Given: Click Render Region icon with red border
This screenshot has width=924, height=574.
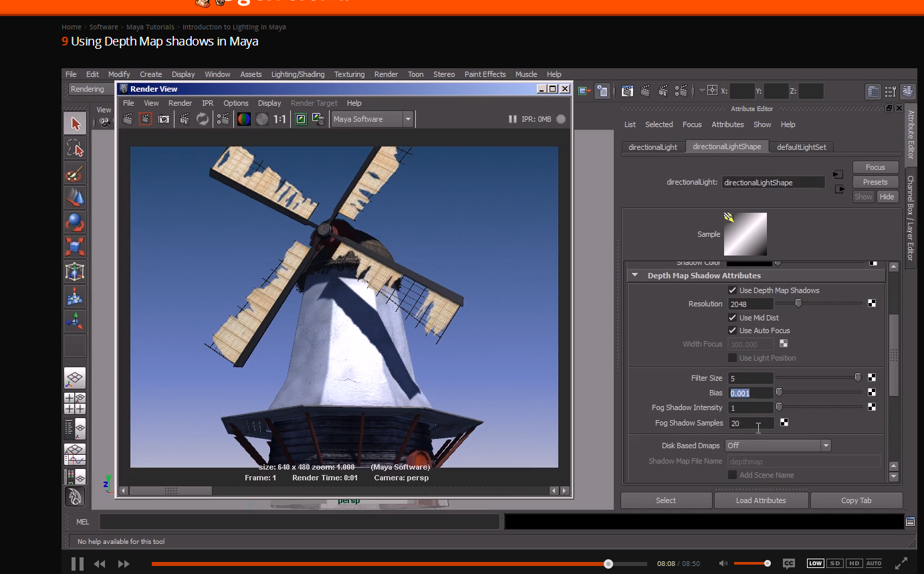Looking at the screenshot, I should click(145, 119).
